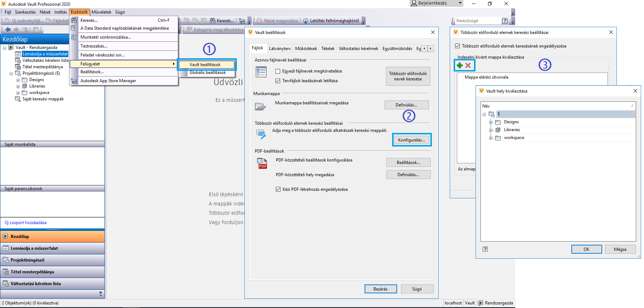The height and width of the screenshot is (308, 644).
Task: Enable Egyedi fájlnevek megkövetelése checkbox
Action: [278, 71]
